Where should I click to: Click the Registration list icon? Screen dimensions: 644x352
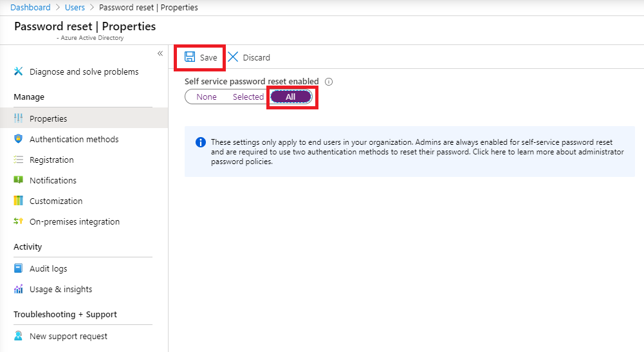click(x=19, y=160)
